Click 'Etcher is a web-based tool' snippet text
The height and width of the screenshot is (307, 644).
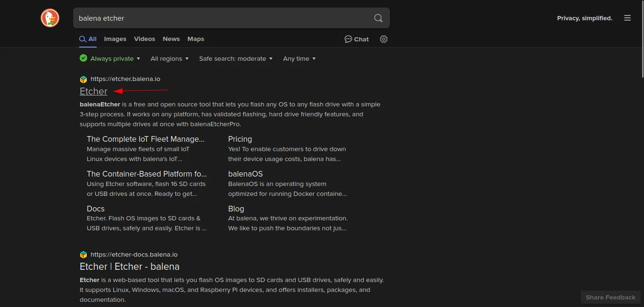(x=232, y=290)
